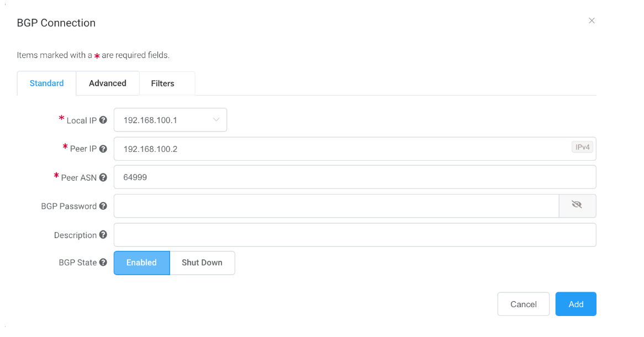
Task: Click the BGP State help icon
Action: [x=103, y=262]
